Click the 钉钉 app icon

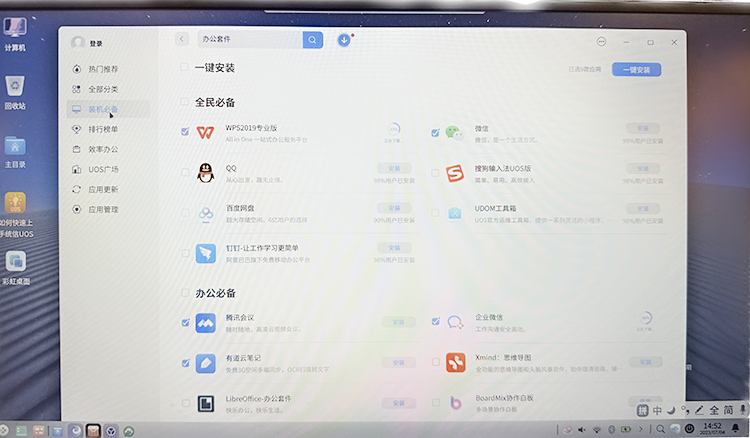[x=206, y=253]
